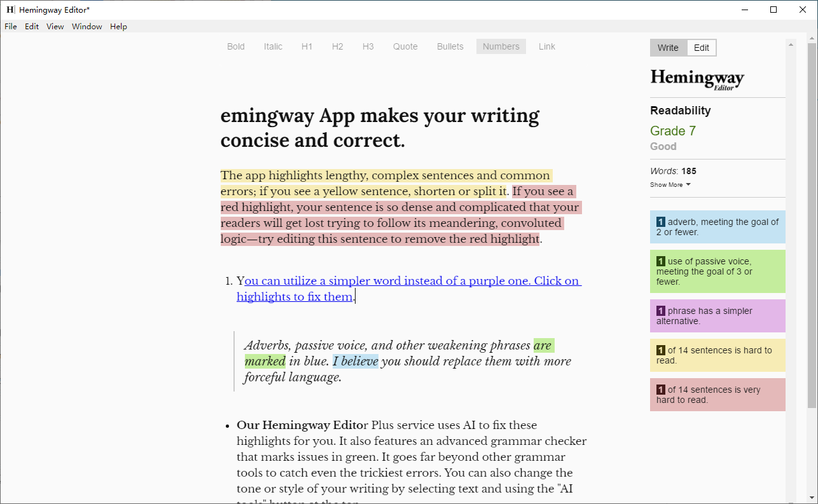Image resolution: width=818 pixels, height=504 pixels.
Task: Click the Readability heading
Action: [681, 111]
